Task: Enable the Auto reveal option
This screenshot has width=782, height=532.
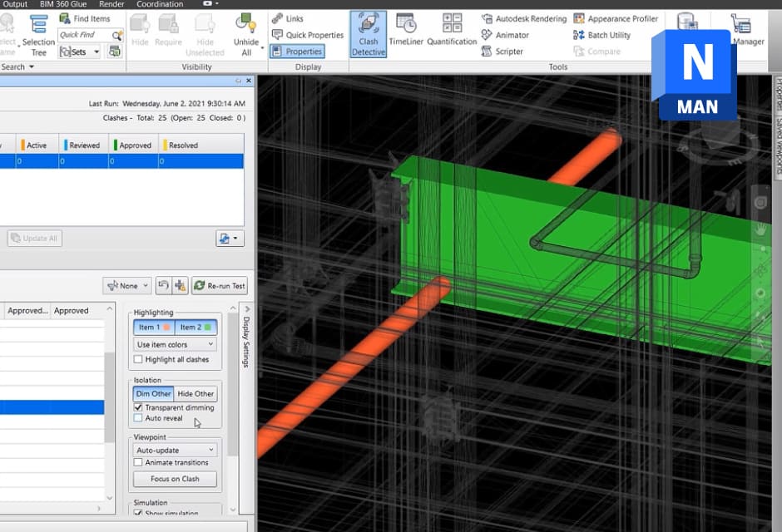Action: [139, 419]
